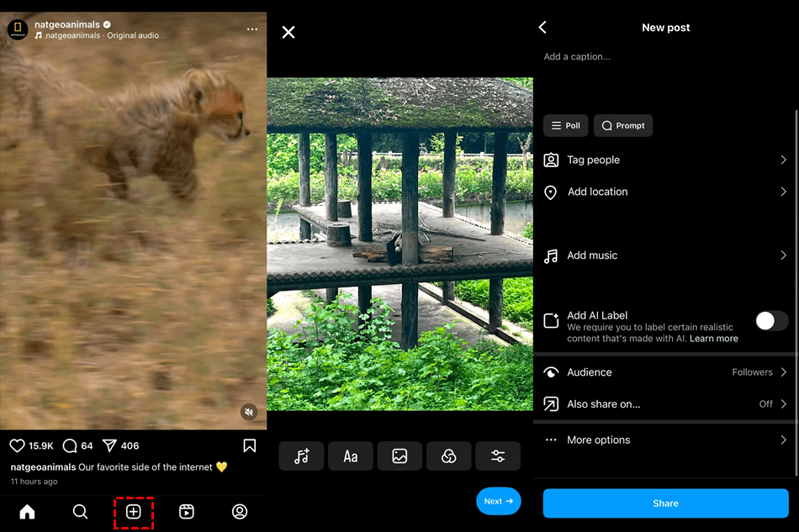Open the filters overlapping-circles tool

[449, 456]
